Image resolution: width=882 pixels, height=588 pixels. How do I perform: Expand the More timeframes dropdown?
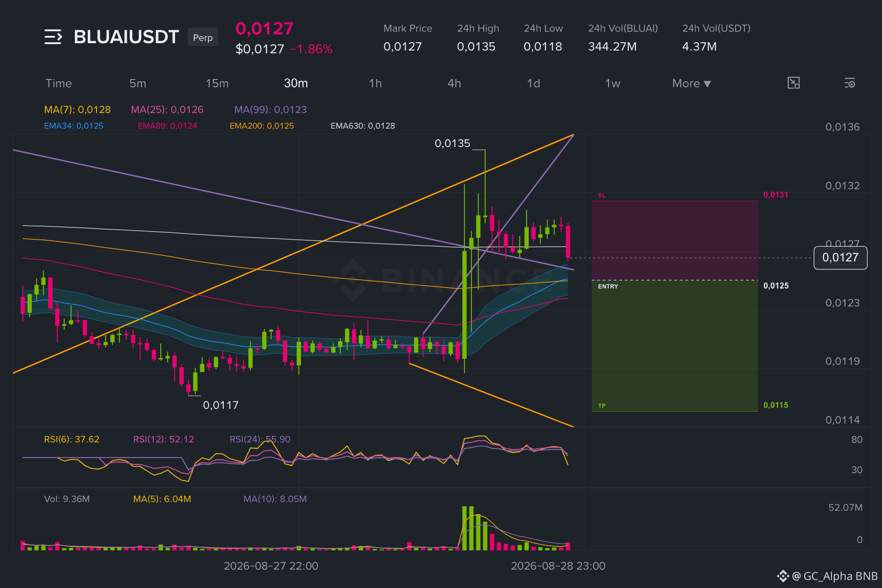point(691,84)
